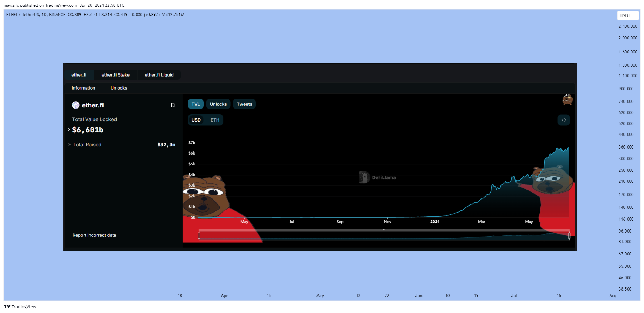Image resolution: width=644 pixels, height=313 pixels.
Task: Click the 360.000 price scale label
Action: (626, 147)
